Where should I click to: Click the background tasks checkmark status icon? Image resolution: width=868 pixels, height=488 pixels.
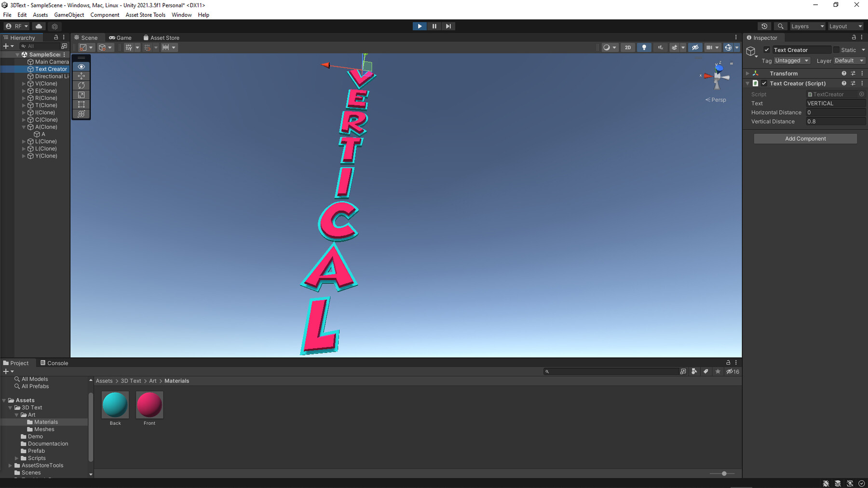click(x=861, y=483)
